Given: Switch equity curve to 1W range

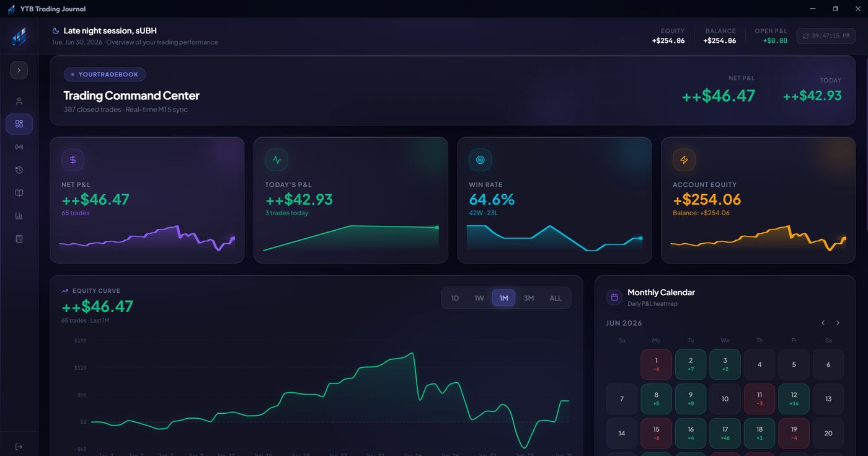Looking at the screenshot, I should (x=479, y=298).
